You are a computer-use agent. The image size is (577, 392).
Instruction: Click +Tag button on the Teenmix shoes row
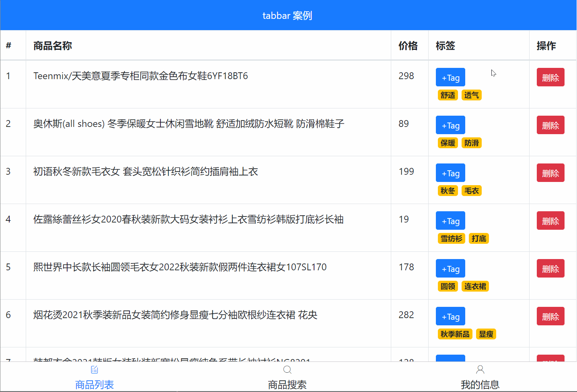click(x=450, y=77)
